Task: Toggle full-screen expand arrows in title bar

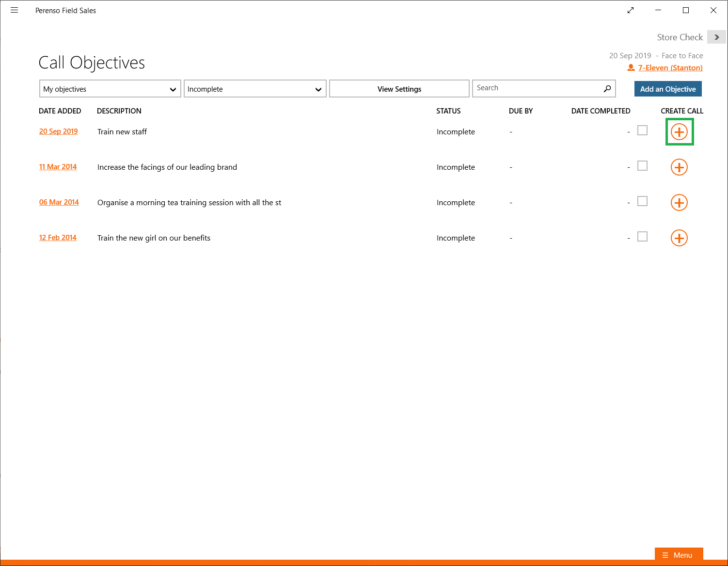Action: coord(631,10)
